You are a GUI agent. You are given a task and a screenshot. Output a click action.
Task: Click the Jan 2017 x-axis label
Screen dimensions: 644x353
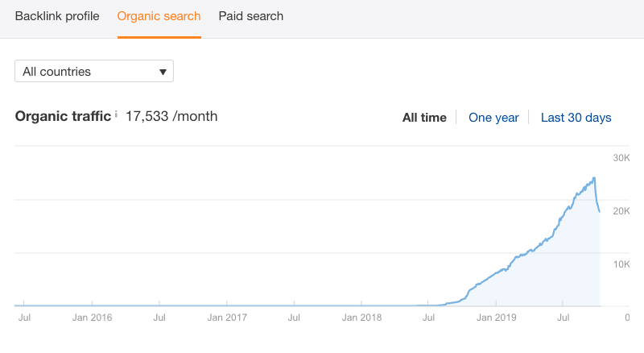(x=226, y=318)
